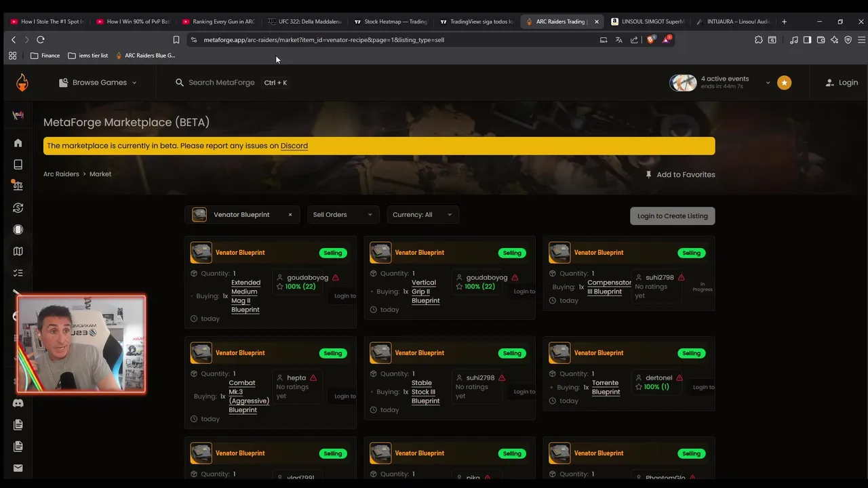
Task: Open the dollar cycle icon in sidebar
Action: 18,208
